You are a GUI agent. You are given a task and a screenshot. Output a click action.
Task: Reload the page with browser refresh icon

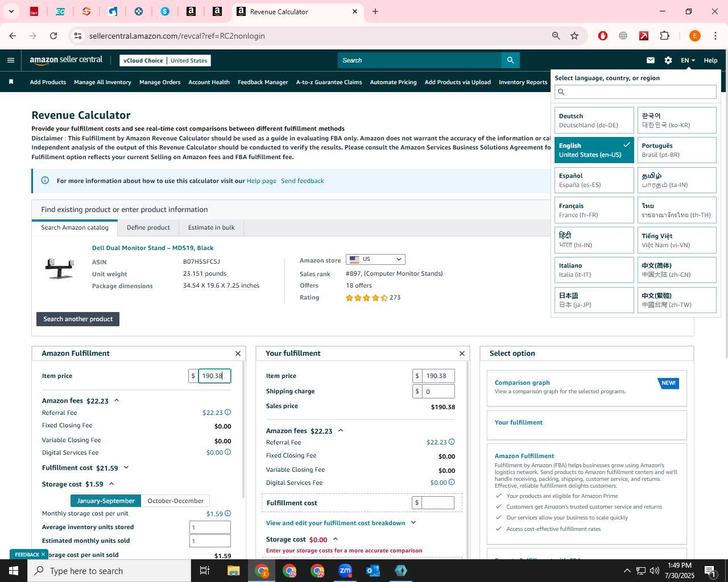[53, 36]
